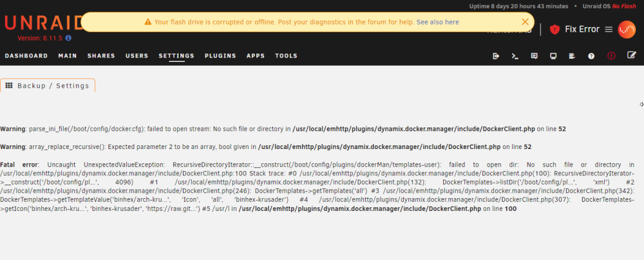Open the Users menu

click(137, 56)
